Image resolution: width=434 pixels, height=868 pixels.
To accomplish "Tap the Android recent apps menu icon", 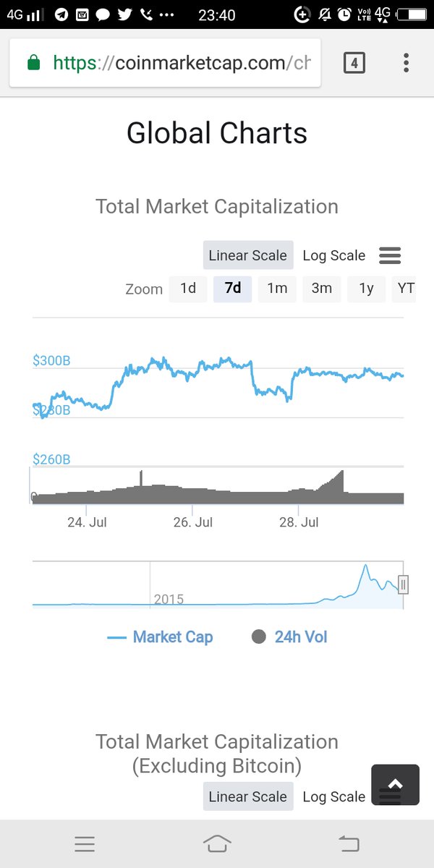I will click(85, 843).
